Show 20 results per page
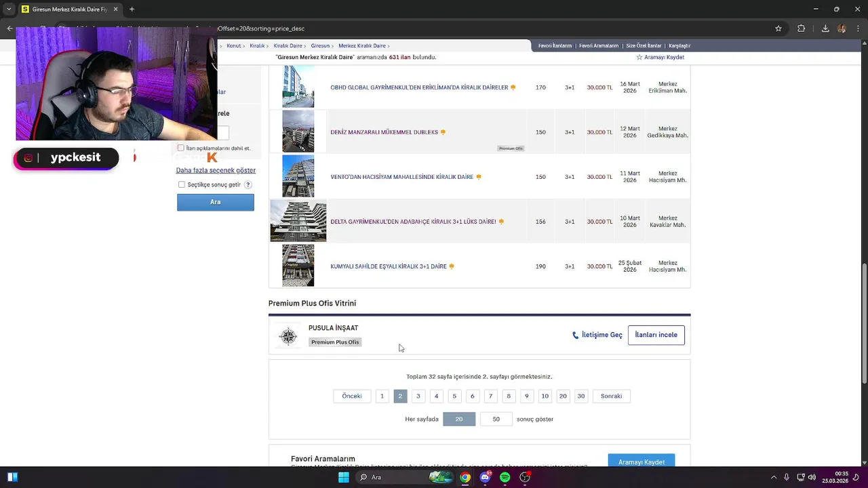The image size is (868, 488). point(459,419)
